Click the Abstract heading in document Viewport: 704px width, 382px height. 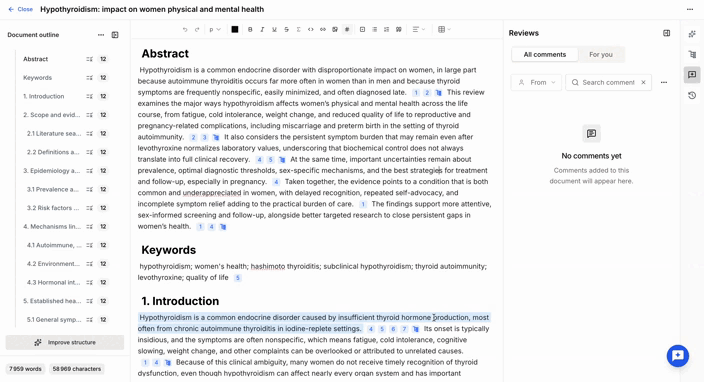tap(165, 54)
